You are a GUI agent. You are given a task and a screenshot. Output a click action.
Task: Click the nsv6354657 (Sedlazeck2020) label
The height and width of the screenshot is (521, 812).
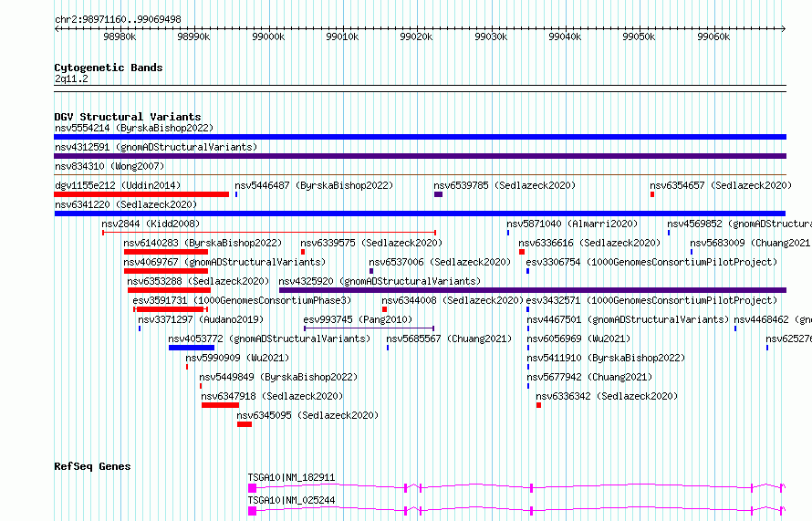[721, 185]
